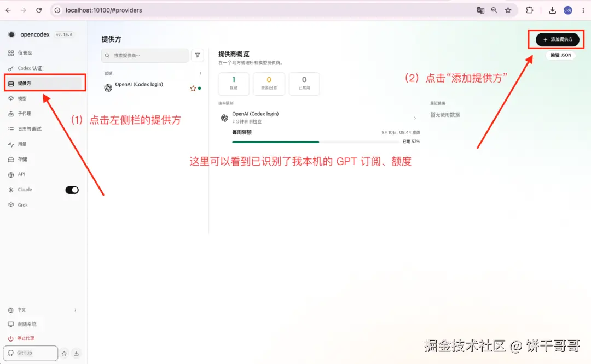Click the zoom magnifier icon in address bar
This screenshot has height=364, width=591.
point(494,10)
